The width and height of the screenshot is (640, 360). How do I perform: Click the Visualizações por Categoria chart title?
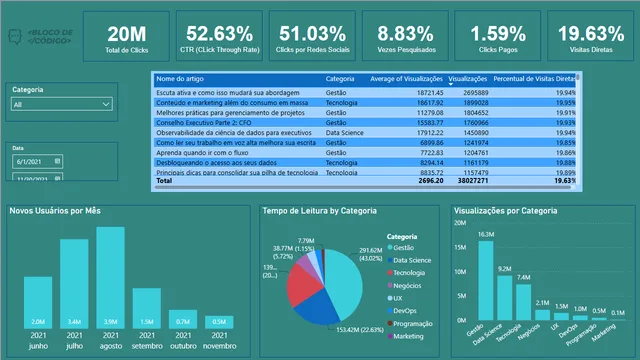pos(505,211)
